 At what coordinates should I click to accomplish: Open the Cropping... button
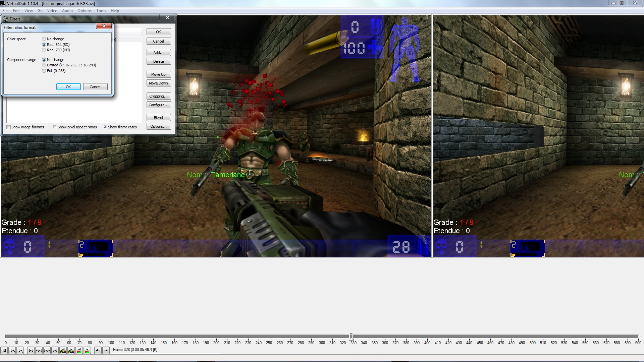tap(159, 96)
